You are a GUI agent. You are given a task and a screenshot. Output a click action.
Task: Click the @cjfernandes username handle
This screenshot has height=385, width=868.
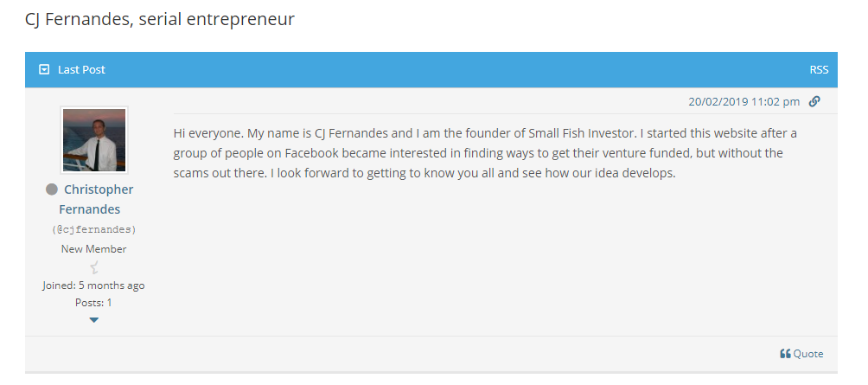pos(93,229)
